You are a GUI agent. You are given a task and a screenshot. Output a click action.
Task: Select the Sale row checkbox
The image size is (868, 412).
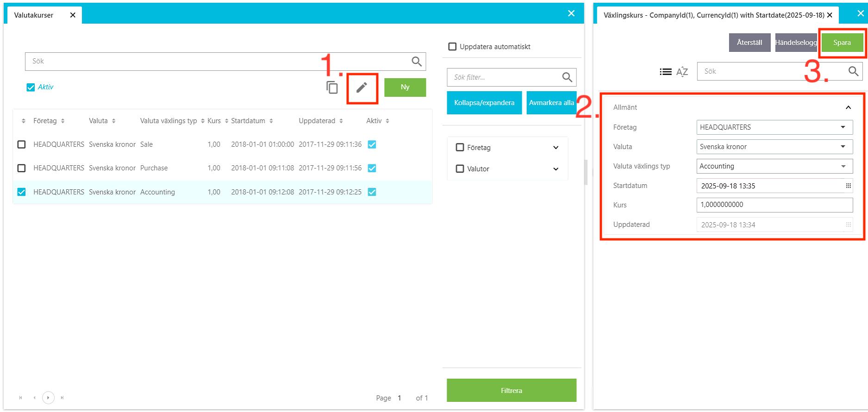22,144
